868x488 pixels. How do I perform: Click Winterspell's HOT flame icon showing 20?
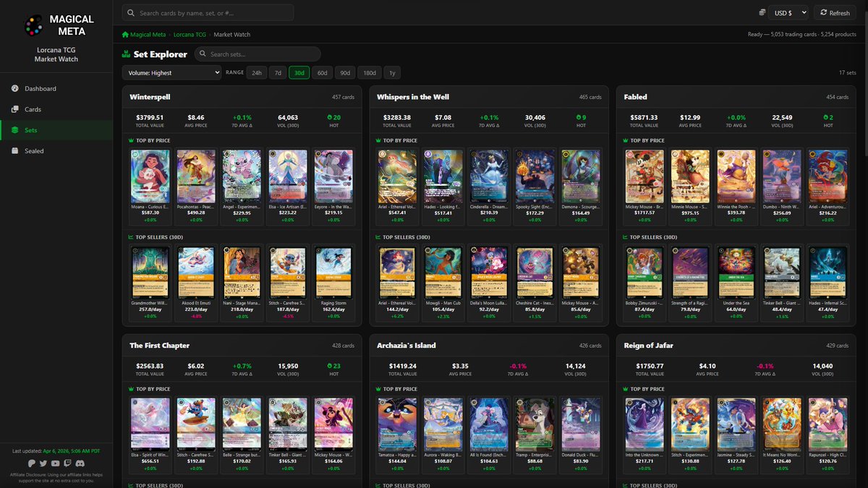(330, 116)
